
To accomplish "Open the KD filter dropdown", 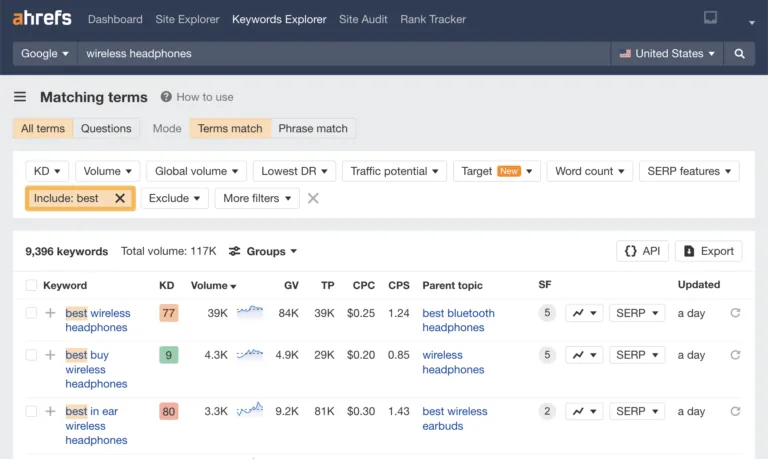I will click(47, 171).
